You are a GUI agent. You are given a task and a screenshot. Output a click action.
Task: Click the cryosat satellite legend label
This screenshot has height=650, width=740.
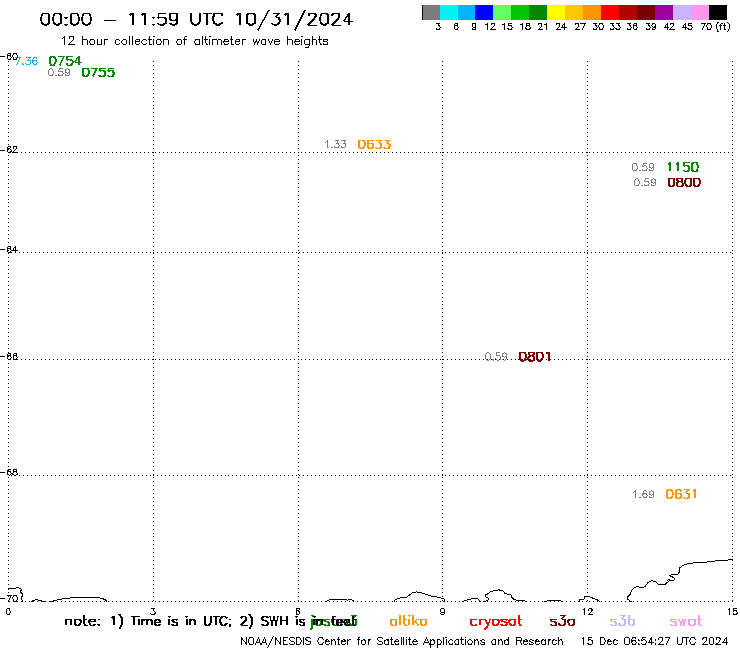pyautogui.click(x=496, y=622)
